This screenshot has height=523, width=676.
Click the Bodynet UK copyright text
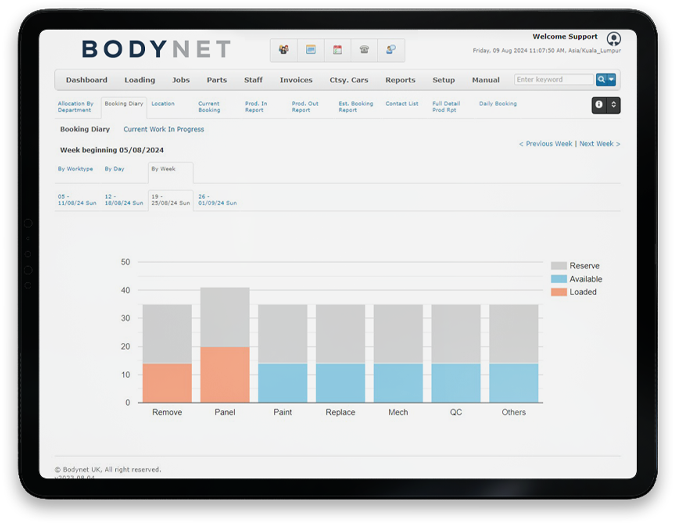coord(108,470)
